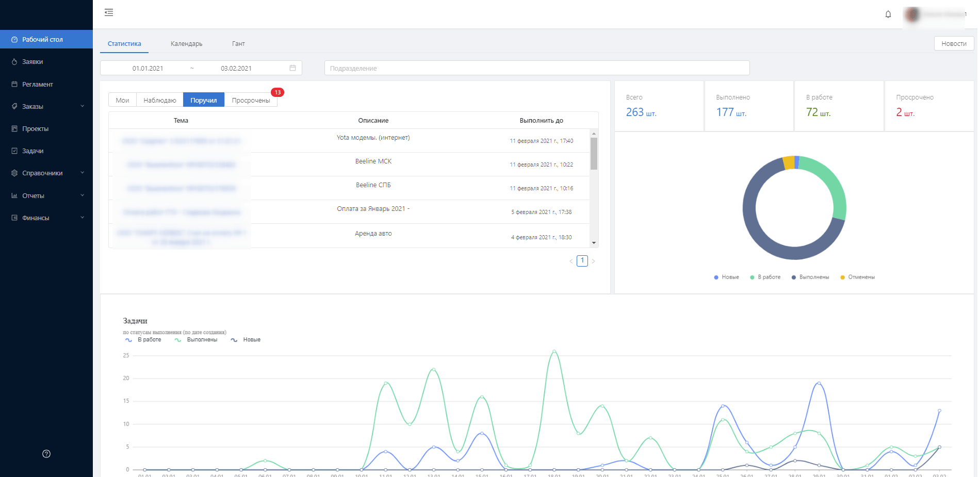
Task: Go to the next page arrow in pagination
Action: 593,261
